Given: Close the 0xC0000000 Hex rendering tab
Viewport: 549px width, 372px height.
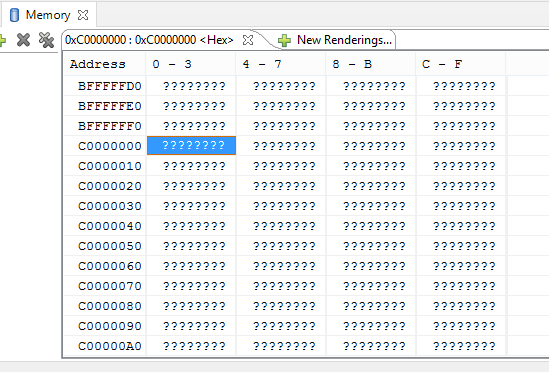Looking at the screenshot, I should click(248, 40).
